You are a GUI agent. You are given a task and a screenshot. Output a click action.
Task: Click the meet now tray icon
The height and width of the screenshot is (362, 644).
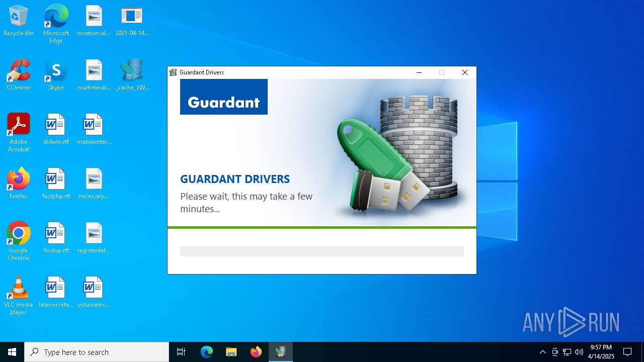click(x=555, y=352)
